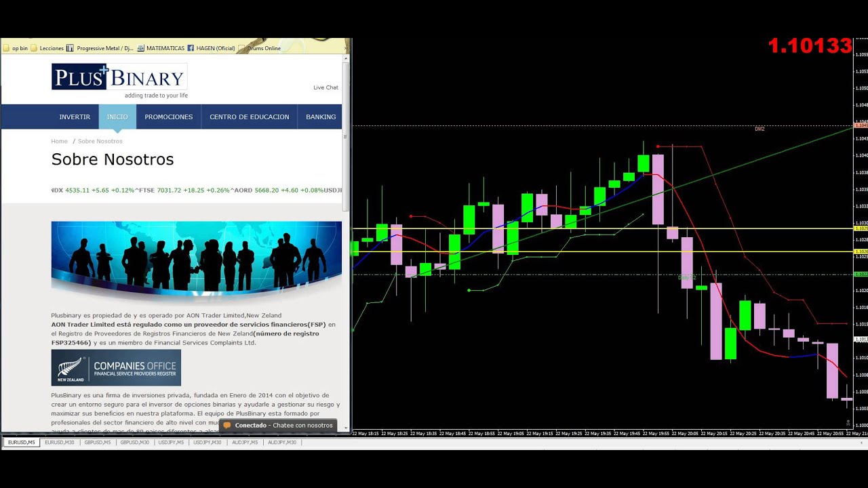The image size is (868, 488).
Task: Open the 'Chatee con nosotros' chat bar
Action: [x=278, y=426]
